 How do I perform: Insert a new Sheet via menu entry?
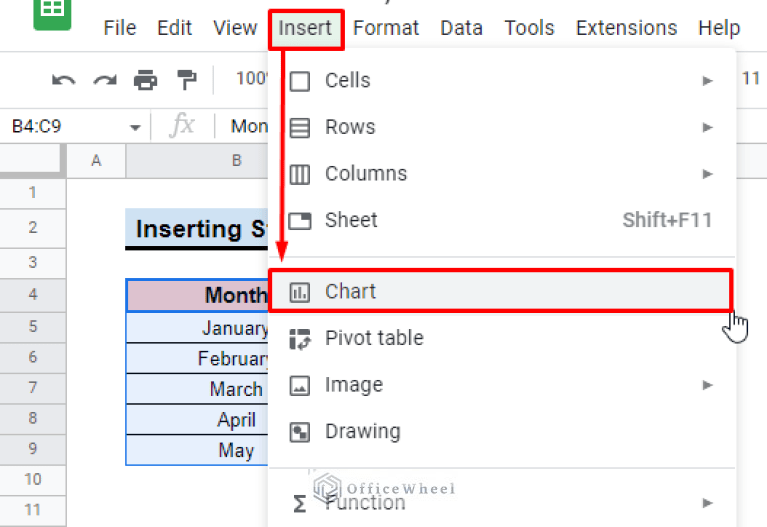351,220
